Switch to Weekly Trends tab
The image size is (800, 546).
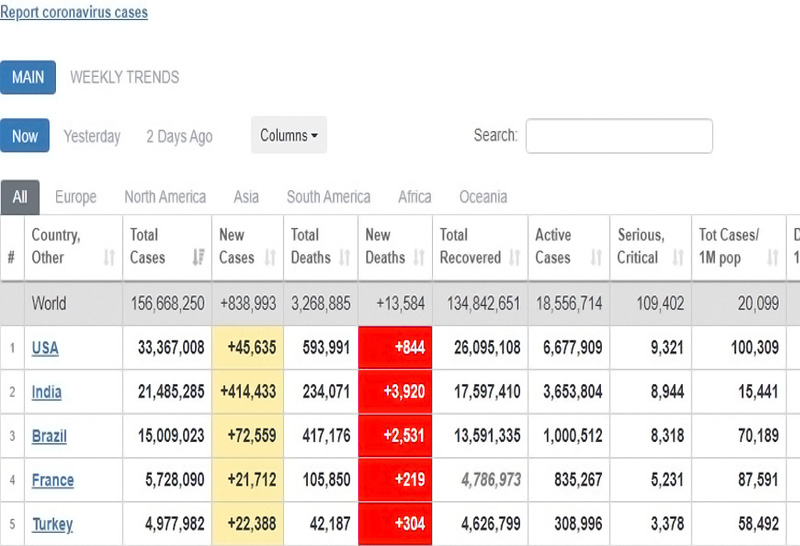pos(125,77)
